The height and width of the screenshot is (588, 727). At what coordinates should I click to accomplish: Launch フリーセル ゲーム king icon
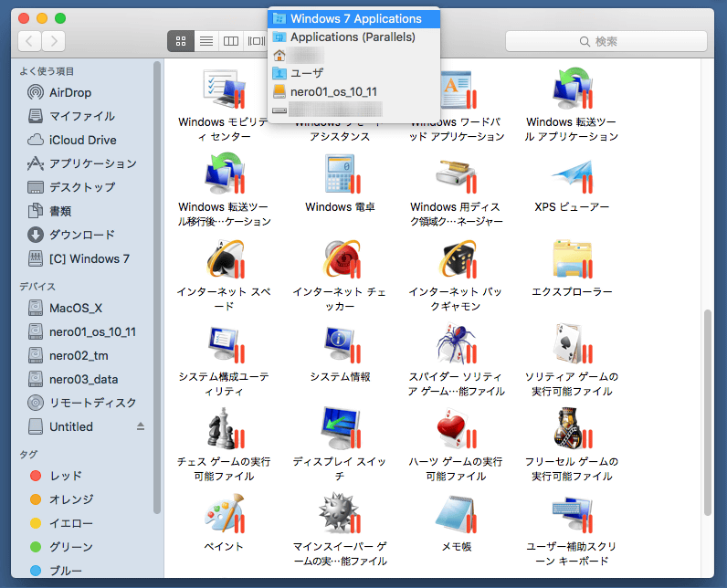point(572,428)
